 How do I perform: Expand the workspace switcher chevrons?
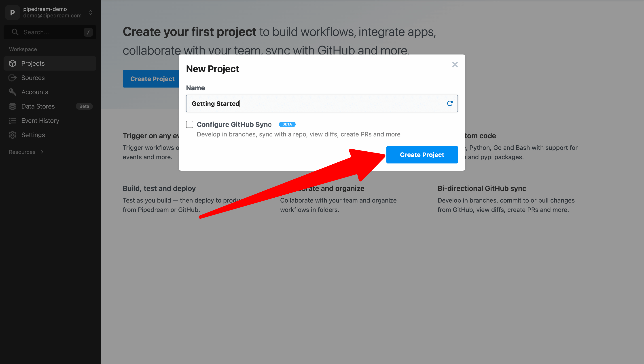pyautogui.click(x=90, y=12)
